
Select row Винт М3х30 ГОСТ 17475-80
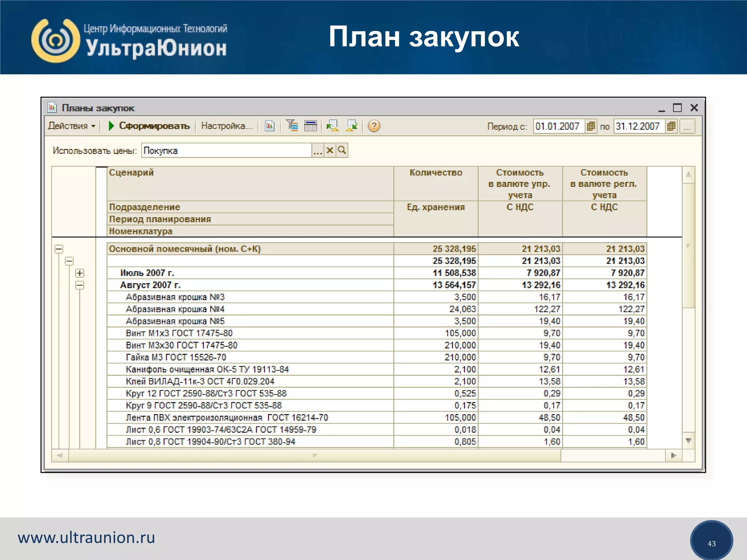(377, 345)
